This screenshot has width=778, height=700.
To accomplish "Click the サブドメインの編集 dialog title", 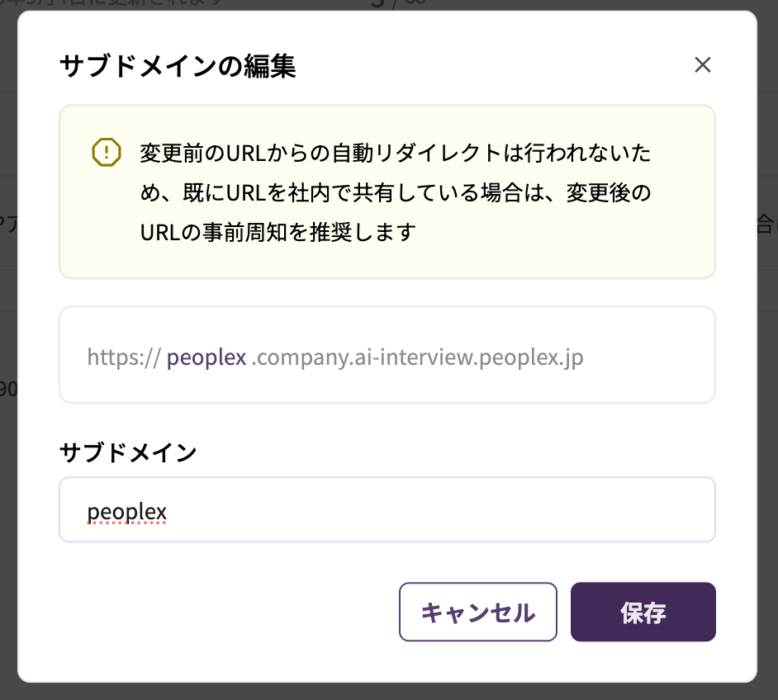I will pyautogui.click(x=178, y=66).
